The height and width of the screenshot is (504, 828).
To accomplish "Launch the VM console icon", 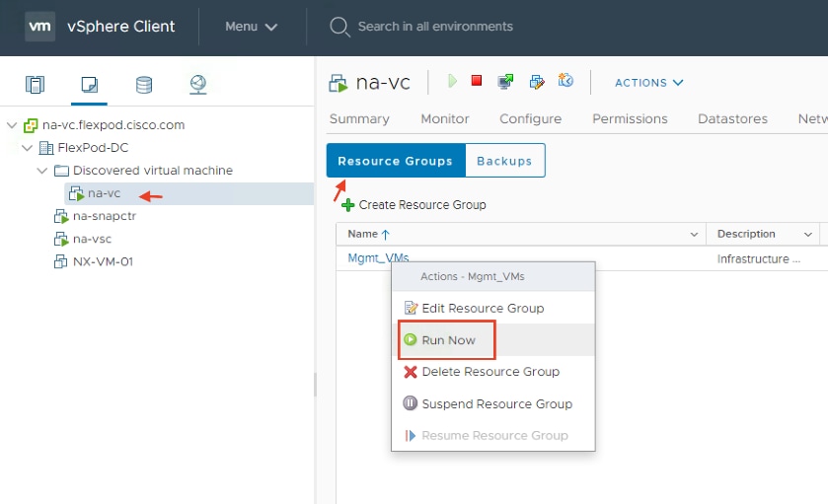I will [505, 81].
